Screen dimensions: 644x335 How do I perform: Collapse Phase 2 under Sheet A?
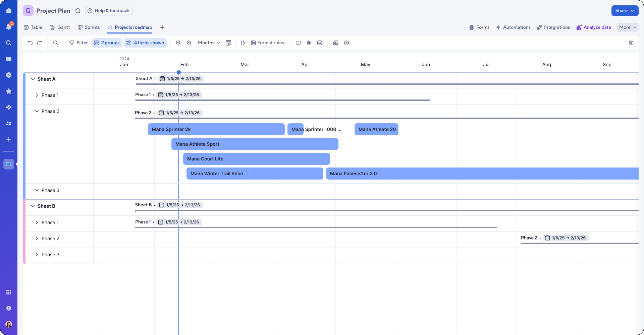click(x=37, y=111)
